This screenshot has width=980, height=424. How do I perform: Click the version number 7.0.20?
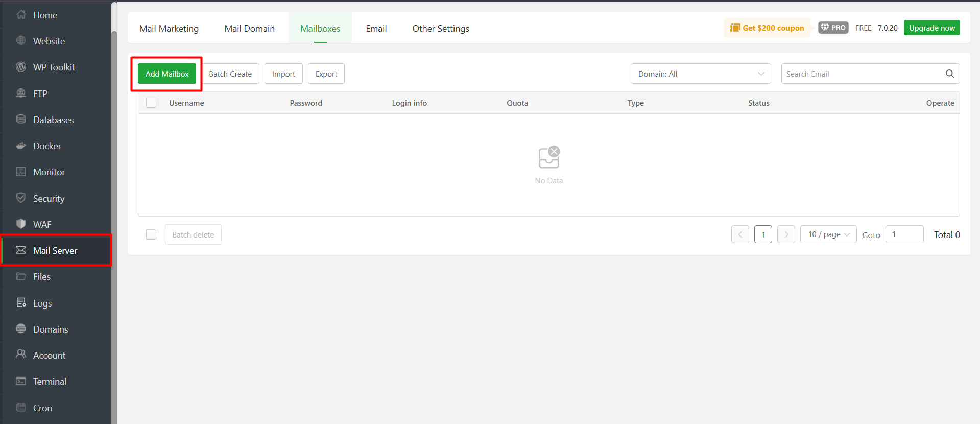(x=888, y=28)
